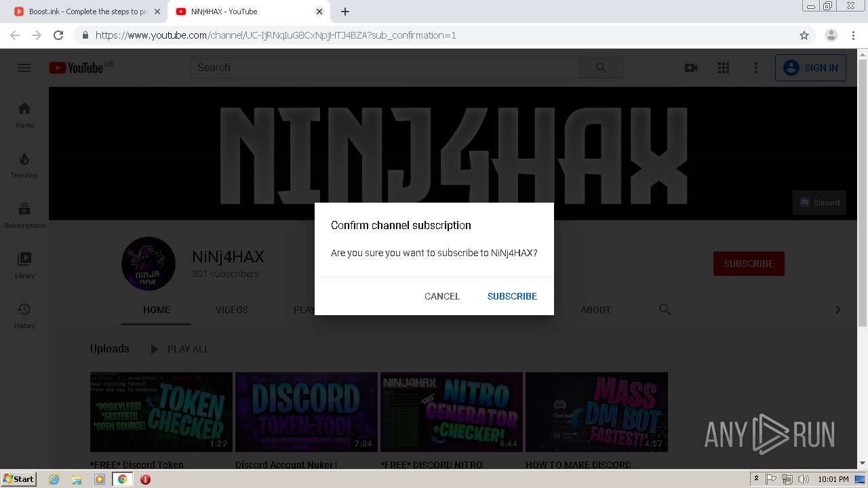The height and width of the screenshot is (488, 868).
Task: Open the YouTube guide hamburger menu
Action: coord(24,68)
